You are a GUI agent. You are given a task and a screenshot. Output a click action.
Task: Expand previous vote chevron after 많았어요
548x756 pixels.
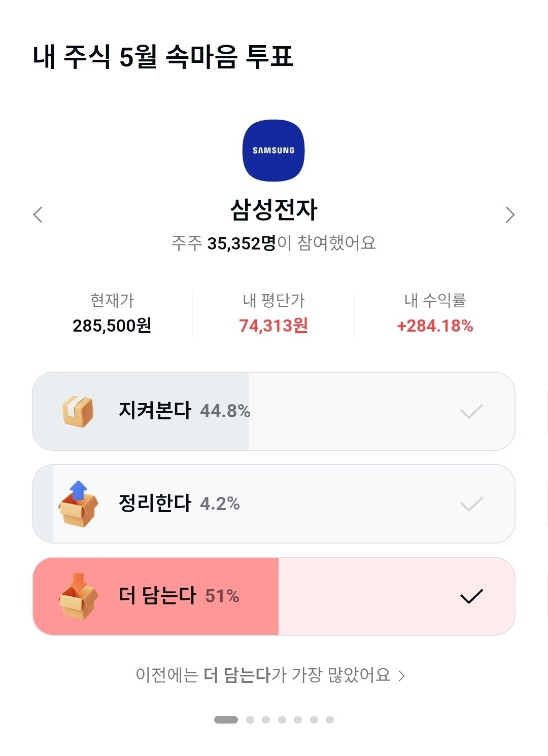pyautogui.click(x=401, y=676)
